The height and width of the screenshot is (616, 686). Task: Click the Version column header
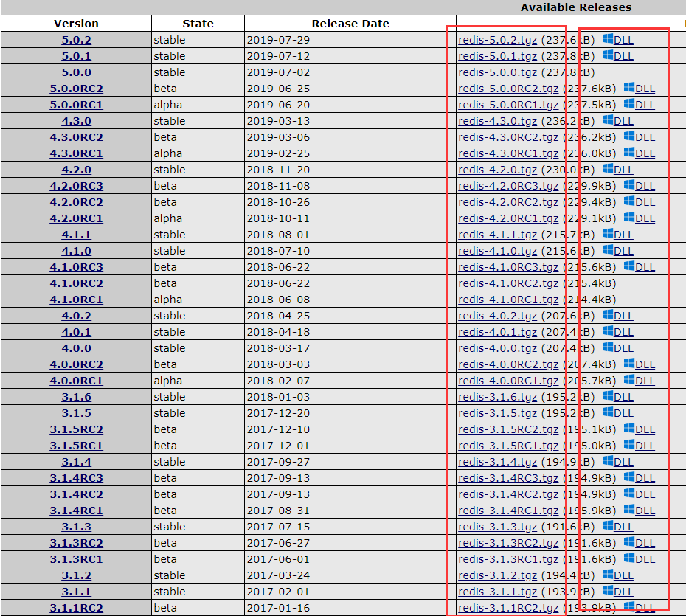click(76, 23)
